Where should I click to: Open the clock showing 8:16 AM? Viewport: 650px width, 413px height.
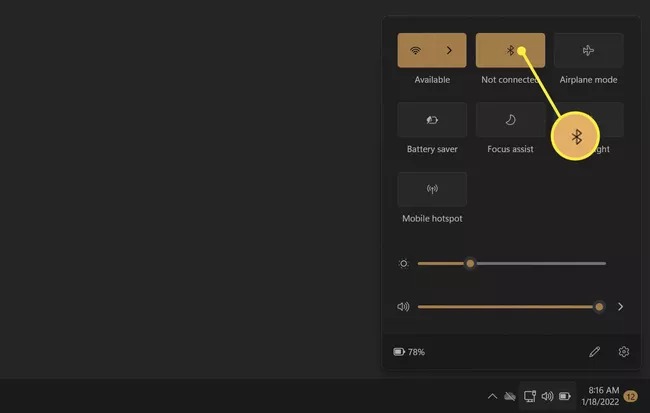600,396
